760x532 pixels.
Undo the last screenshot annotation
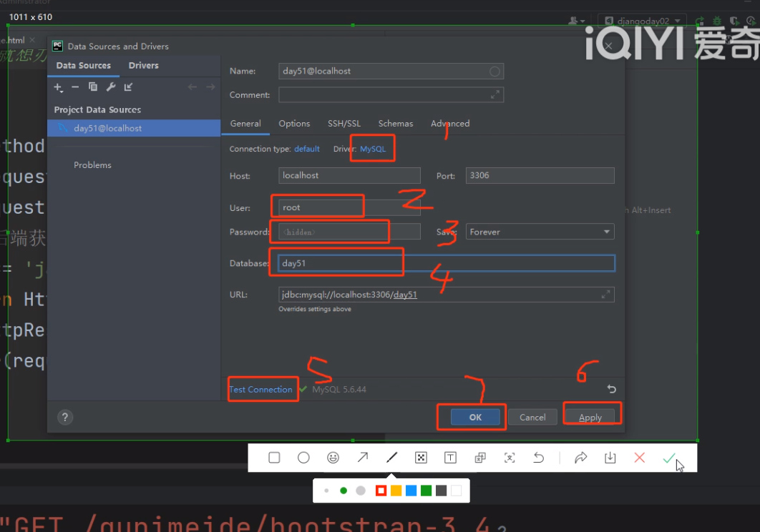coord(538,458)
